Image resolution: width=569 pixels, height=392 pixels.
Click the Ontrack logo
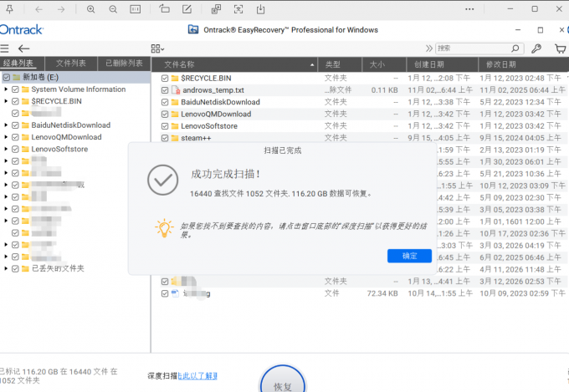coord(22,30)
